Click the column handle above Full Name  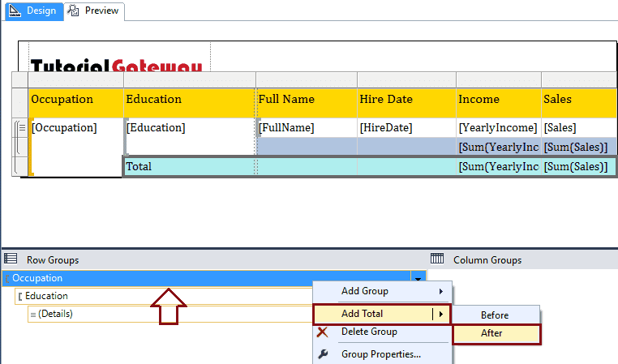307,80
